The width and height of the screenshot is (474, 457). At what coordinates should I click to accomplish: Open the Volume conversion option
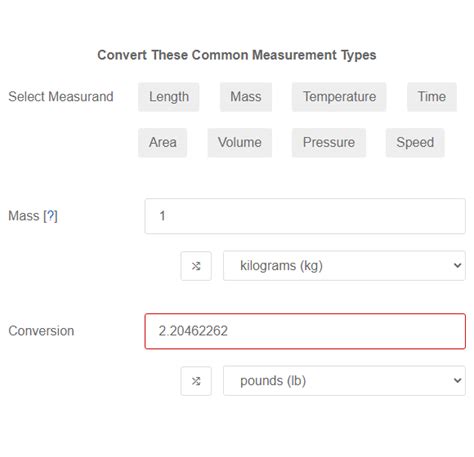point(240,143)
